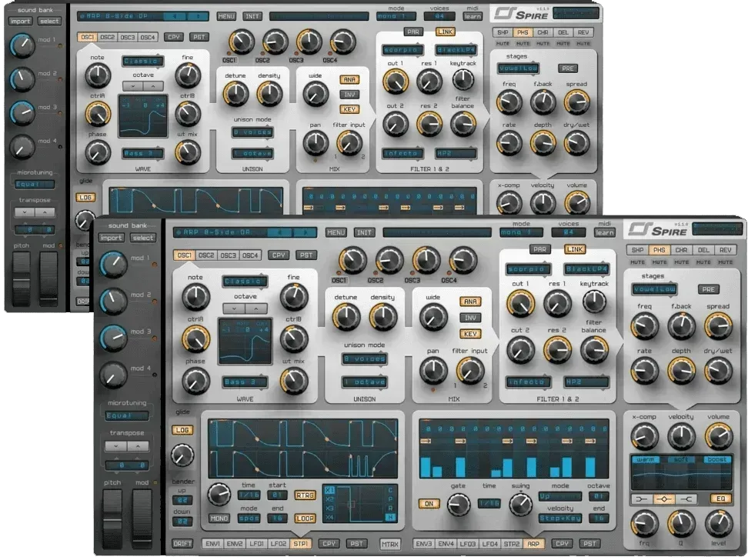Click transpose down arrow in front window
Viewport: 748px width, 560px height.
[116, 446]
